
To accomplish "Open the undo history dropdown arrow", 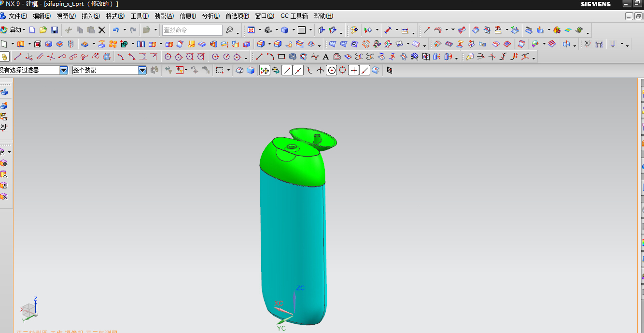I will pos(124,30).
